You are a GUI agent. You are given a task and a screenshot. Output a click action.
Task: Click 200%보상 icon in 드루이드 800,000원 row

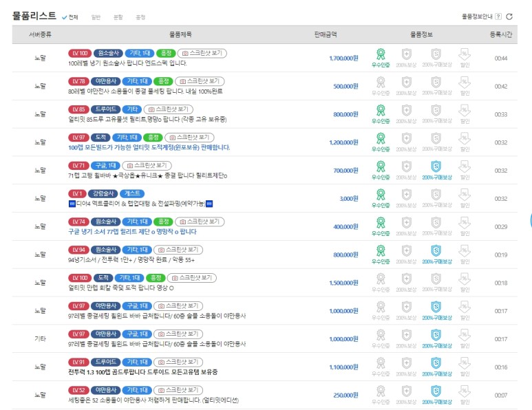pyautogui.click(x=407, y=111)
